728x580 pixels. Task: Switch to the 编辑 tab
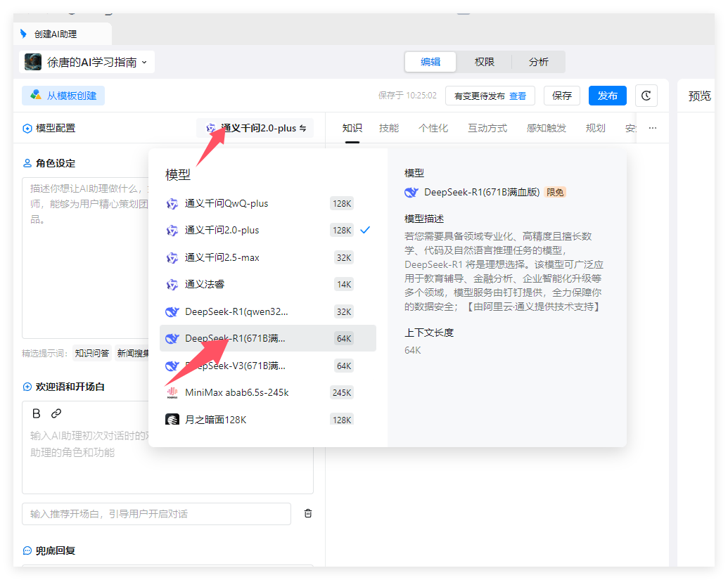point(430,62)
